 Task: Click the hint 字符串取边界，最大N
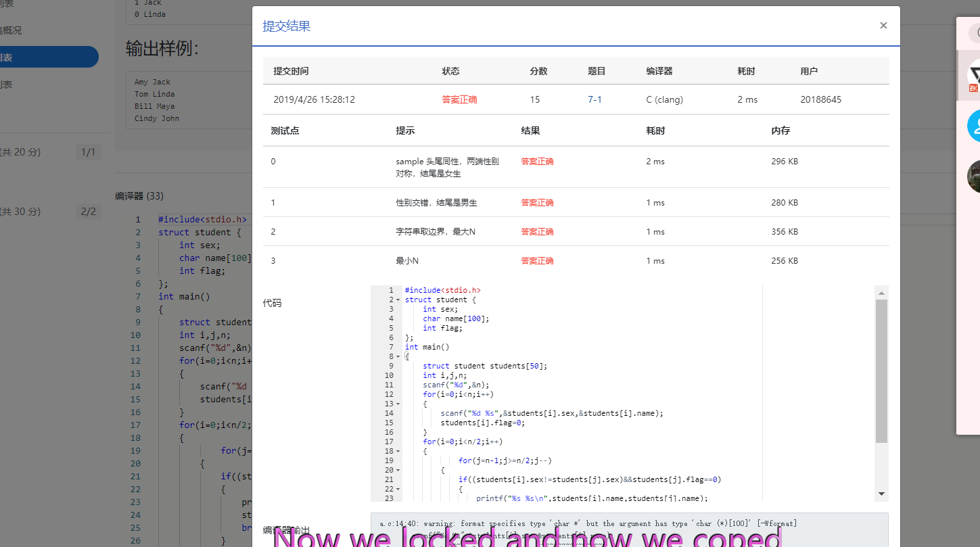(x=436, y=232)
